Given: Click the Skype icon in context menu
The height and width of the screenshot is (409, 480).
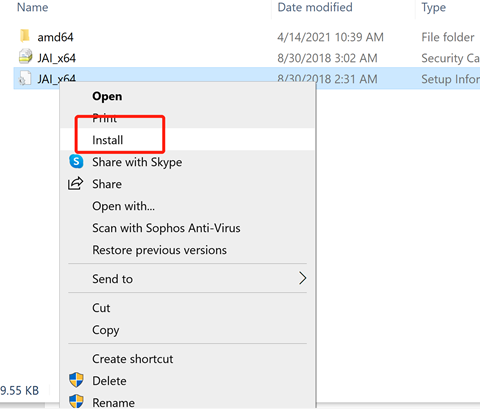Looking at the screenshot, I should point(76,162).
